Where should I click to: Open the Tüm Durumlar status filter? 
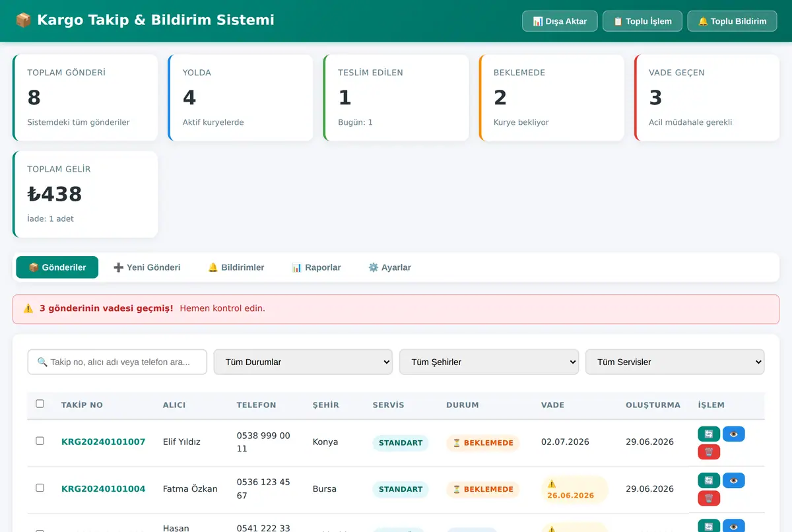pos(303,362)
